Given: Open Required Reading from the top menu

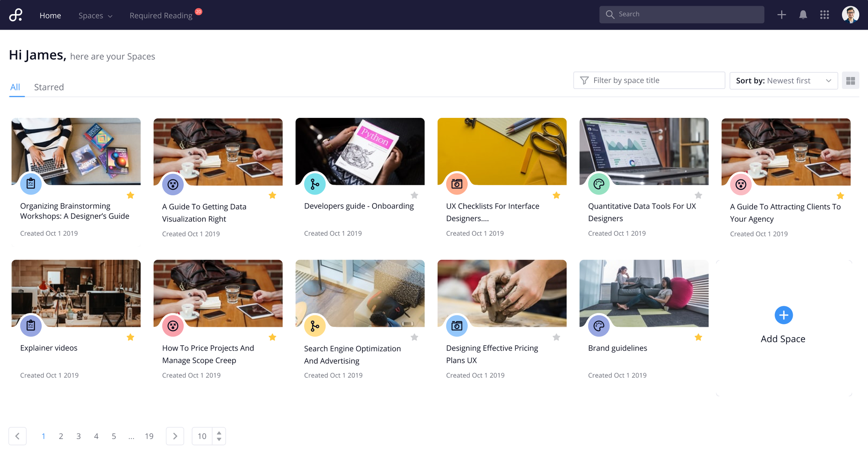Looking at the screenshot, I should pos(161,15).
